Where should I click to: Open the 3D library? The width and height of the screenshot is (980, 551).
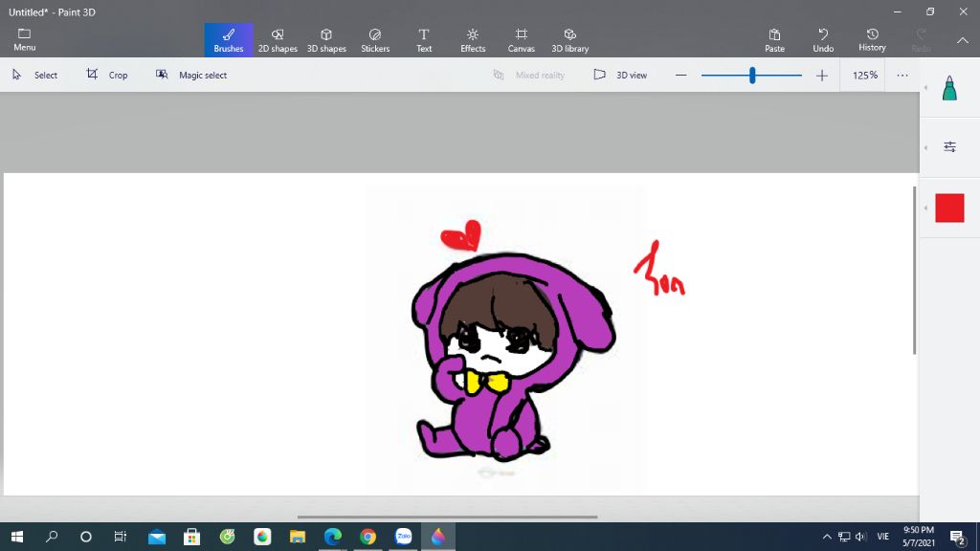pyautogui.click(x=570, y=40)
